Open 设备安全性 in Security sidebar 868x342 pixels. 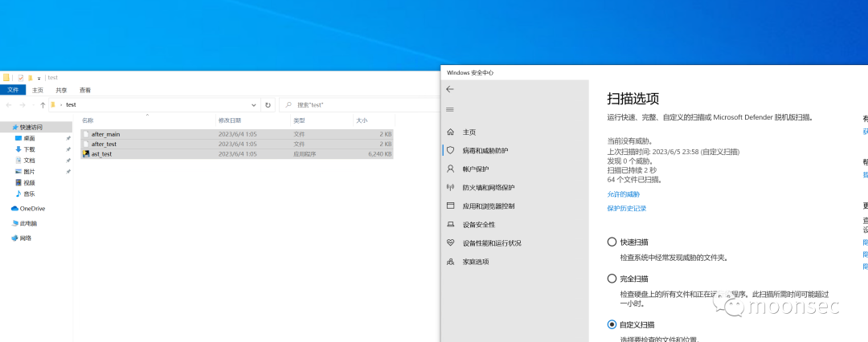coord(479,225)
